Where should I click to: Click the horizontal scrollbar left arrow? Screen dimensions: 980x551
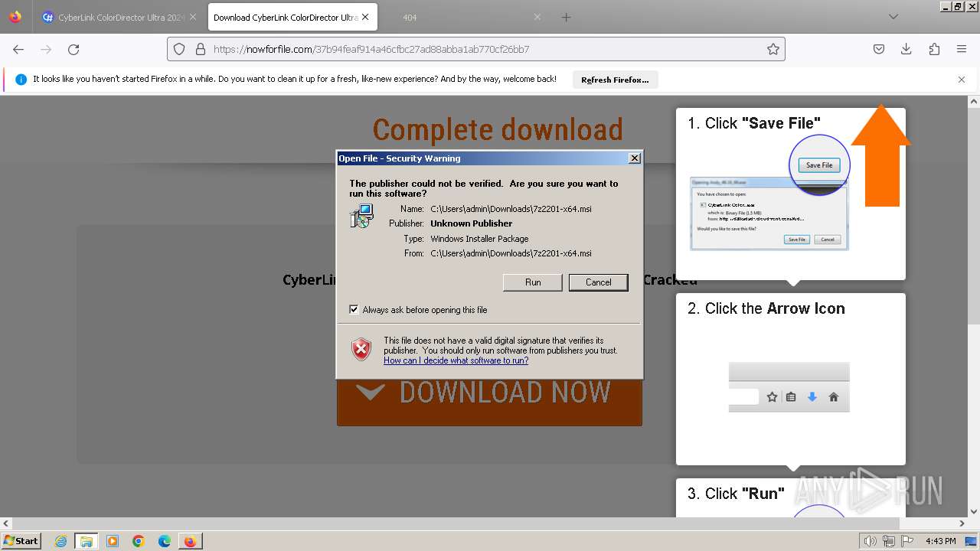(x=6, y=523)
